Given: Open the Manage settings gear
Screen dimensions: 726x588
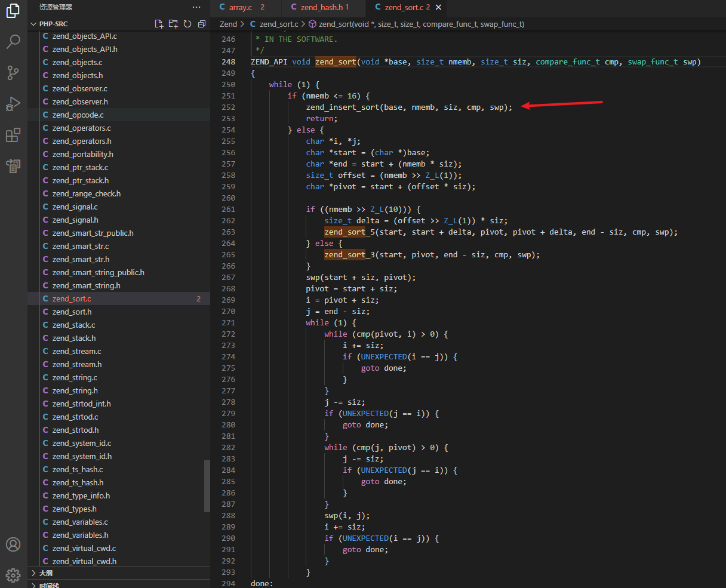Looking at the screenshot, I should 13,575.
